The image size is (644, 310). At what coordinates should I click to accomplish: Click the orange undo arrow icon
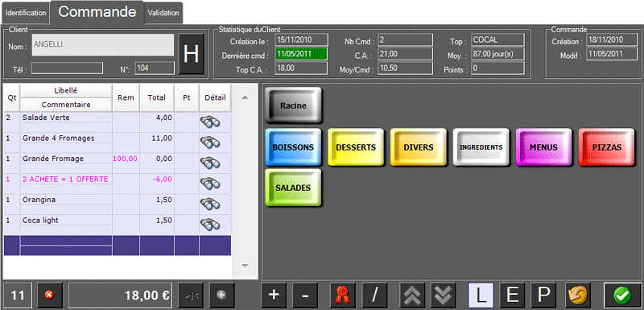(577, 295)
